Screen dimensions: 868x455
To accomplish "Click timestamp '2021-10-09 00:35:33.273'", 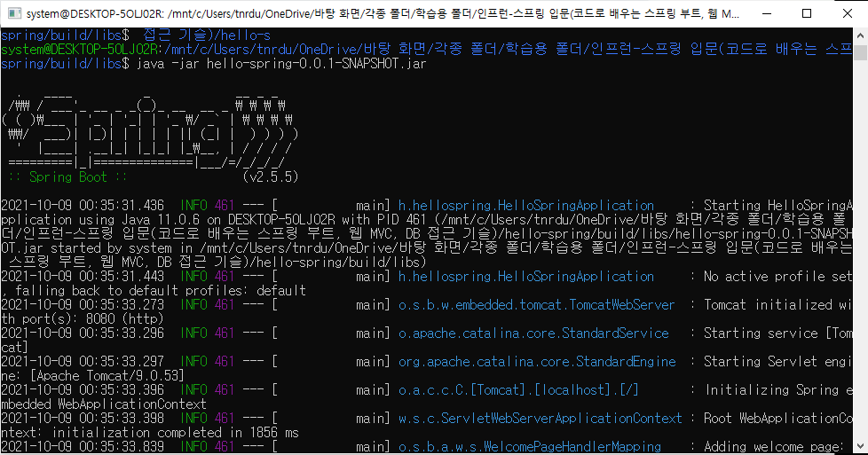I will click(x=83, y=305).
